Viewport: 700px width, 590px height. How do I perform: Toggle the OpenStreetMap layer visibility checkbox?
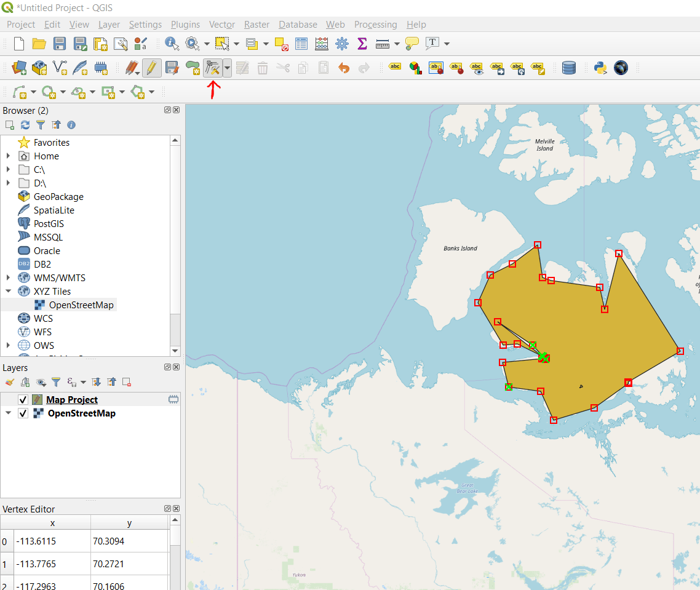click(23, 413)
